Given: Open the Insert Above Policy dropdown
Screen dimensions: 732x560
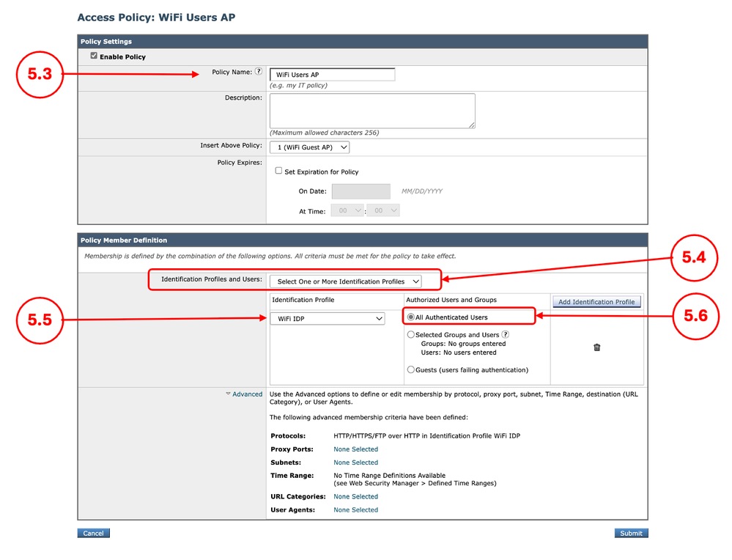Looking at the screenshot, I should 309,147.
